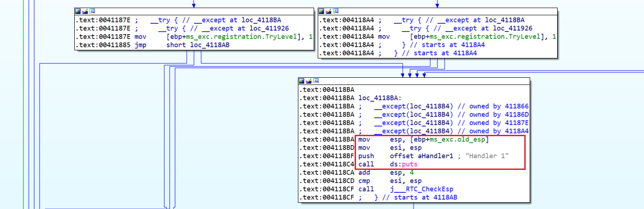Click edit node icon on 004118A4 block
This screenshot has height=209, width=644.
pos(329,11)
